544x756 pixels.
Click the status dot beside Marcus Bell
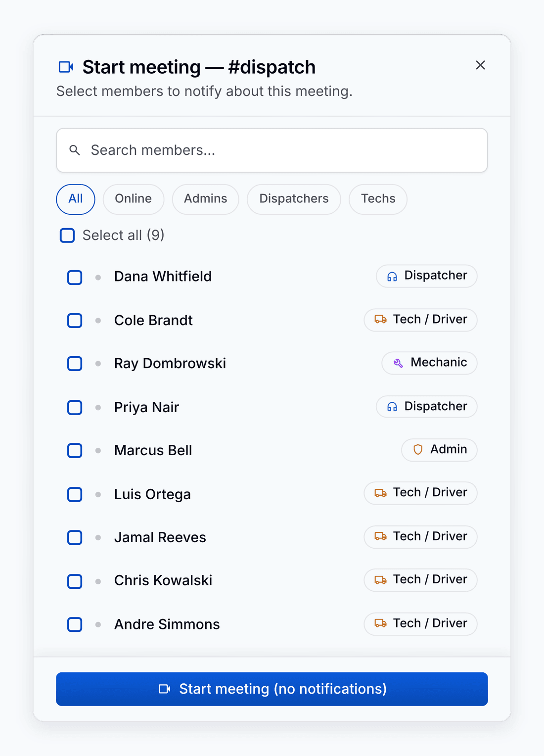click(98, 451)
